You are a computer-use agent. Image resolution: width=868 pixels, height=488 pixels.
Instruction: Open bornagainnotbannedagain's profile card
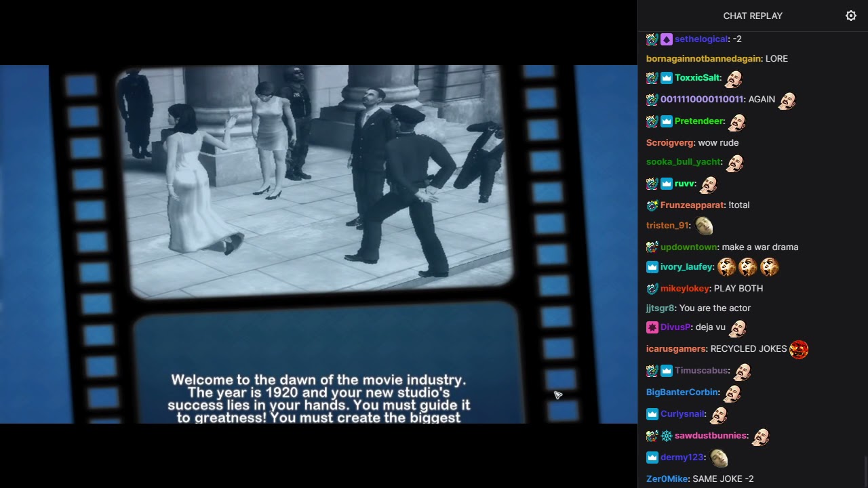[x=704, y=59]
